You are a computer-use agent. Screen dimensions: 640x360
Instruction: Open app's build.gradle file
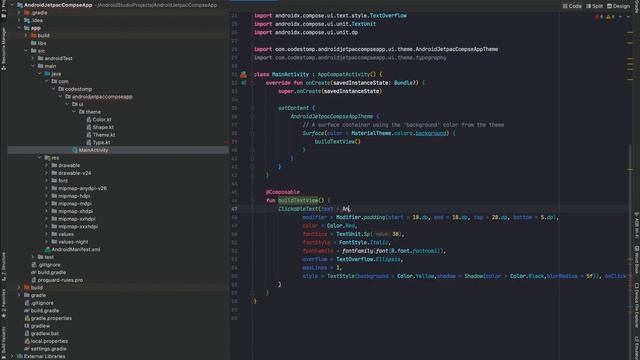point(52,272)
